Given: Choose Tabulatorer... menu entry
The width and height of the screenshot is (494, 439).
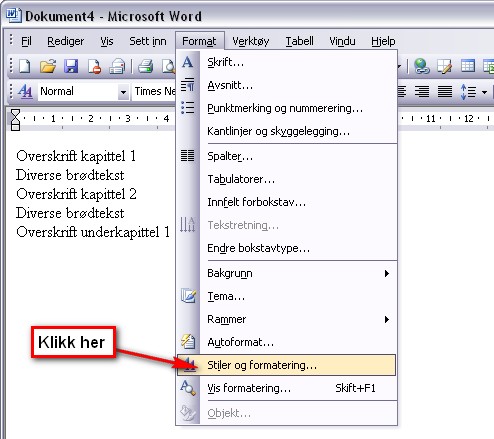Looking at the screenshot, I should tap(287, 179).
